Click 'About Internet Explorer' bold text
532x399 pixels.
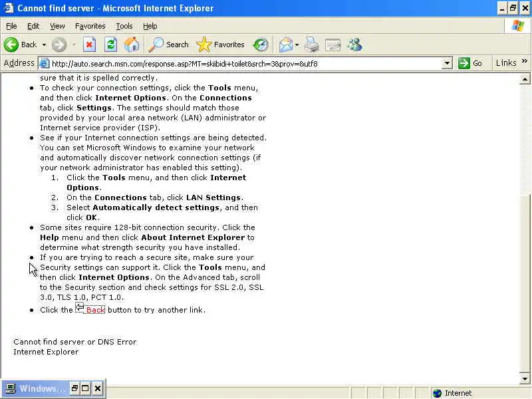click(x=193, y=237)
